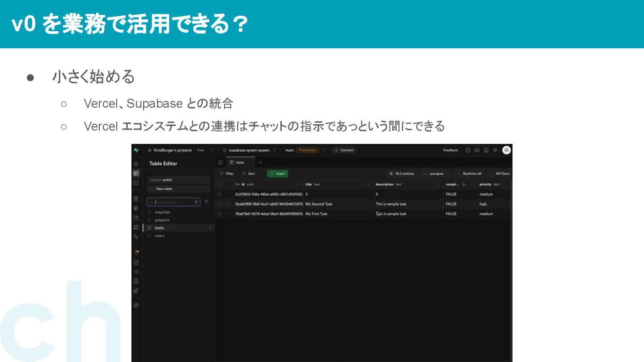Click the table filter funnel icon beside search
Screen dimensions: 644x362
tap(206, 202)
